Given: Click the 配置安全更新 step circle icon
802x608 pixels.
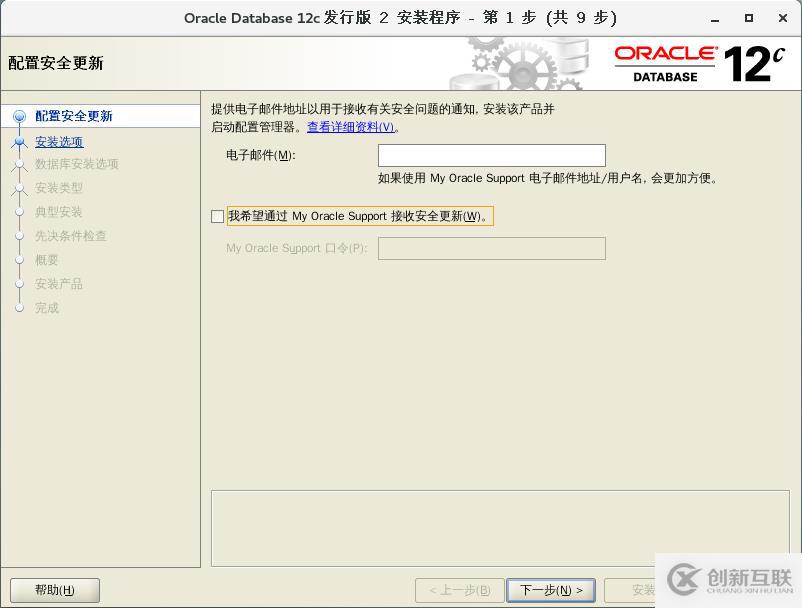Looking at the screenshot, I should (x=19, y=117).
